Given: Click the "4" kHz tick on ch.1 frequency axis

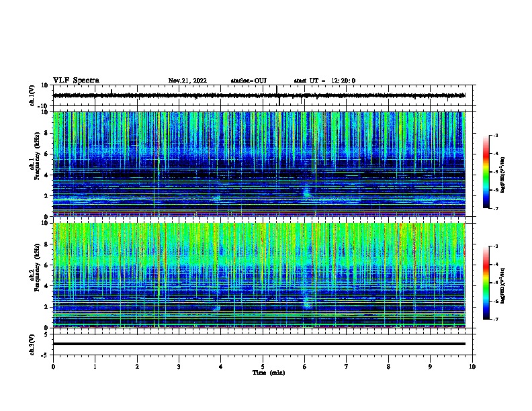Looking at the screenshot, I should [46, 175].
